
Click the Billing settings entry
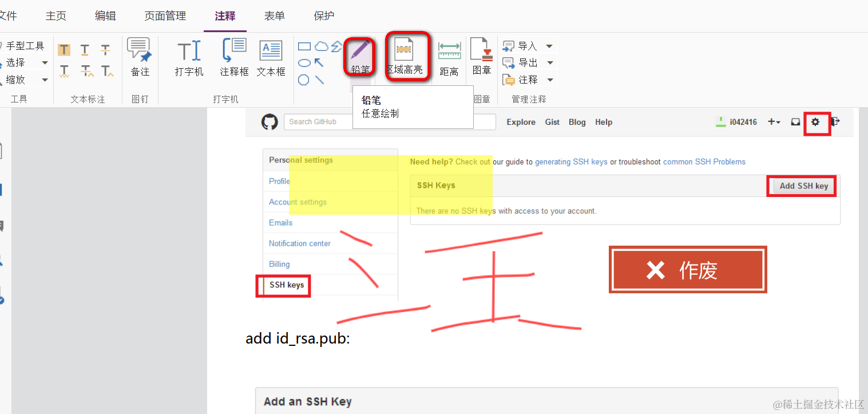279,264
